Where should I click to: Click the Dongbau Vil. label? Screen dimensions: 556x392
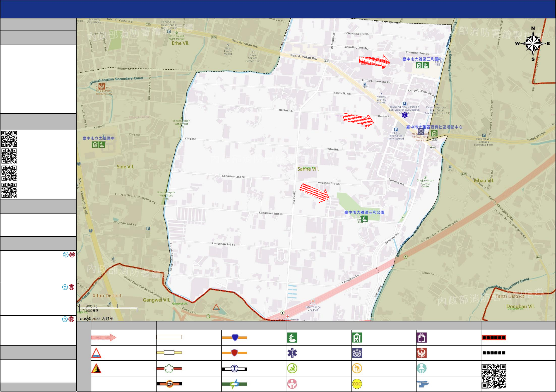520,306
